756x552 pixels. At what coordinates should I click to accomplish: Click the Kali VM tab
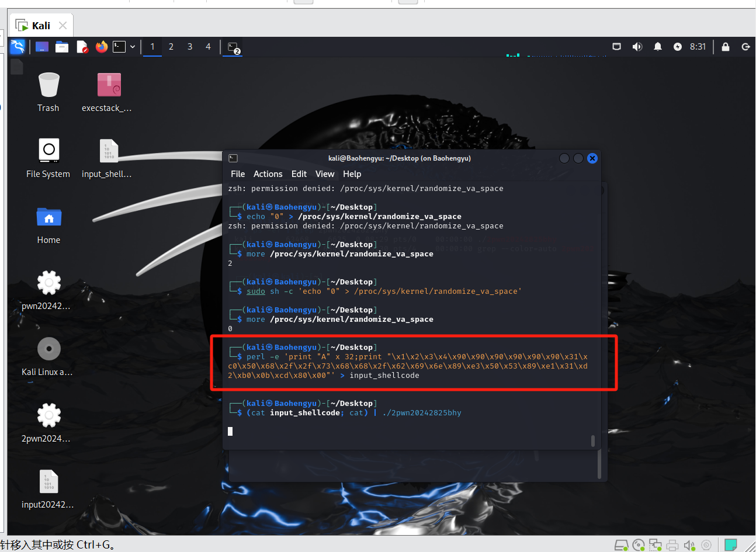pos(41,26)
